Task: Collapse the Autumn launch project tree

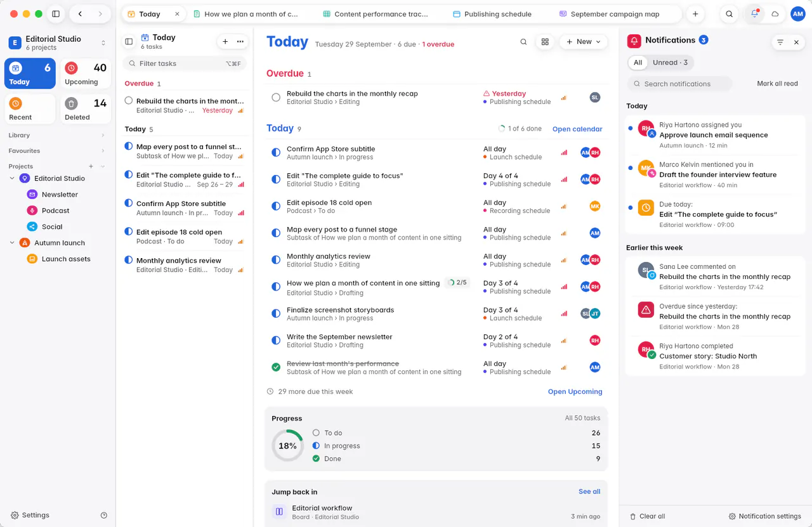Action: click(x=12, y=243)
